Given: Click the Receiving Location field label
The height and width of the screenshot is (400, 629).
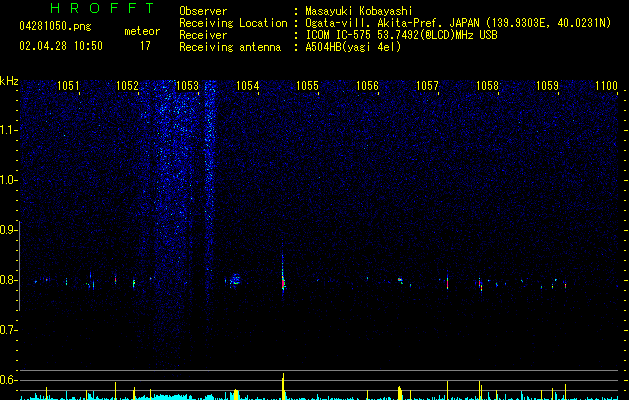Looking at the screenshot, I should (x=233, y=23).
